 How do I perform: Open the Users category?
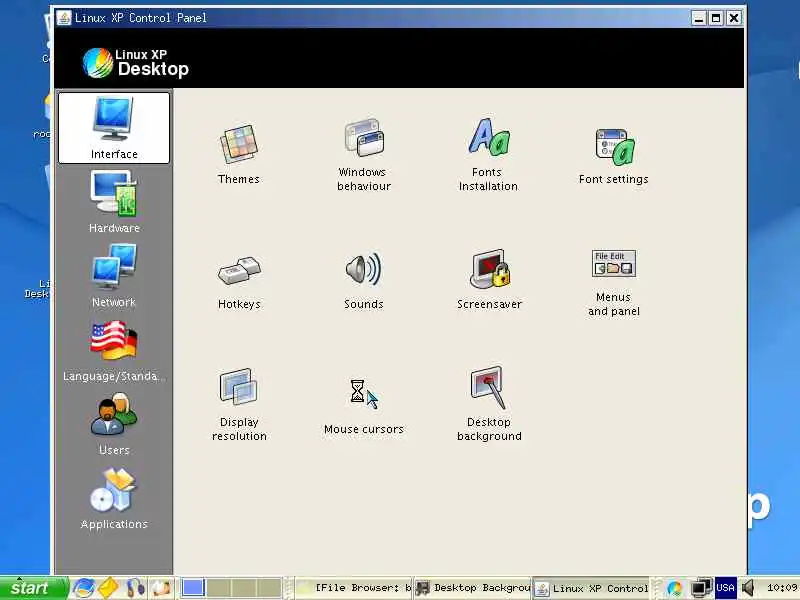tap(114, 424)
